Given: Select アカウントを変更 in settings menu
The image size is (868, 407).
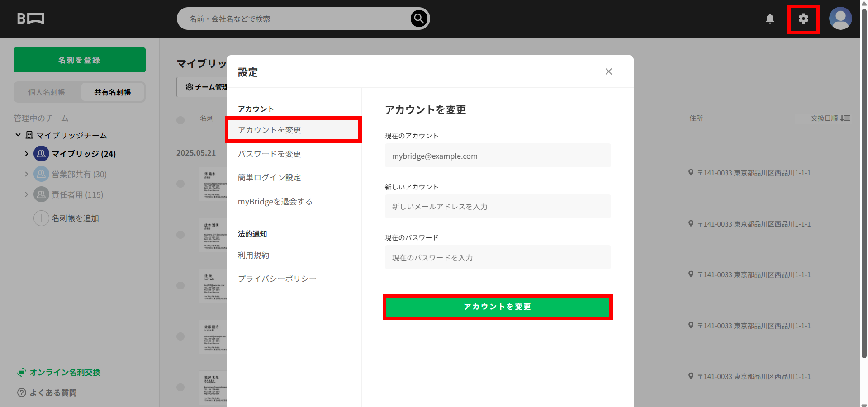Looking at the screenshot, I should (293, 130).
